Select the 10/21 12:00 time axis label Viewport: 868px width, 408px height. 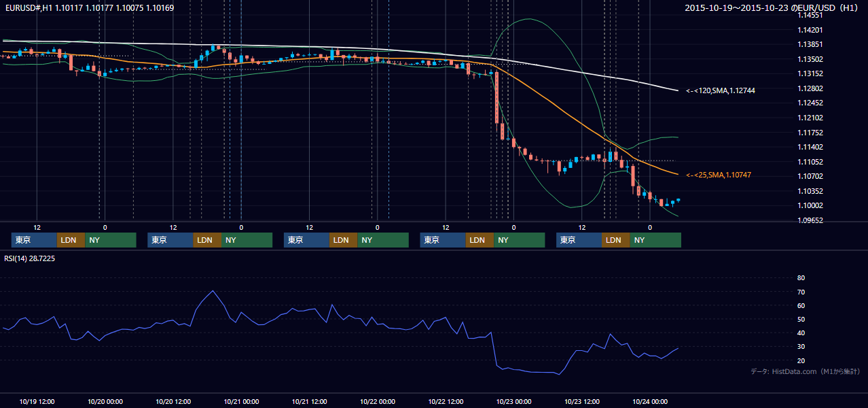pos(309,401)
